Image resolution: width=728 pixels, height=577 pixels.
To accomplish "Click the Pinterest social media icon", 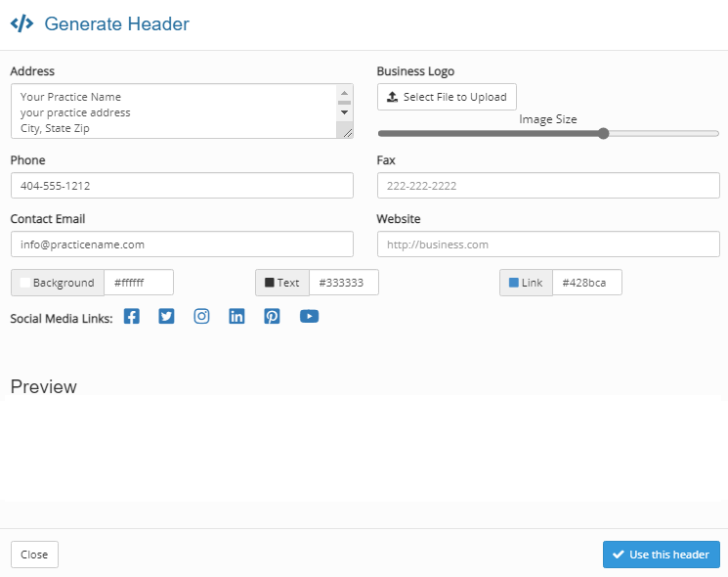I will point(272,317).
